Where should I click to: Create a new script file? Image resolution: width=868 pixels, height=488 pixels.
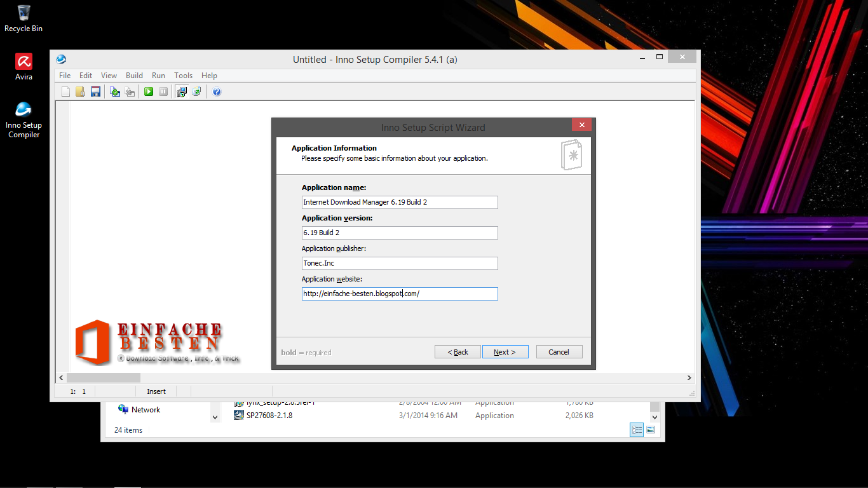pyautogui.click(x=65, y=91)
